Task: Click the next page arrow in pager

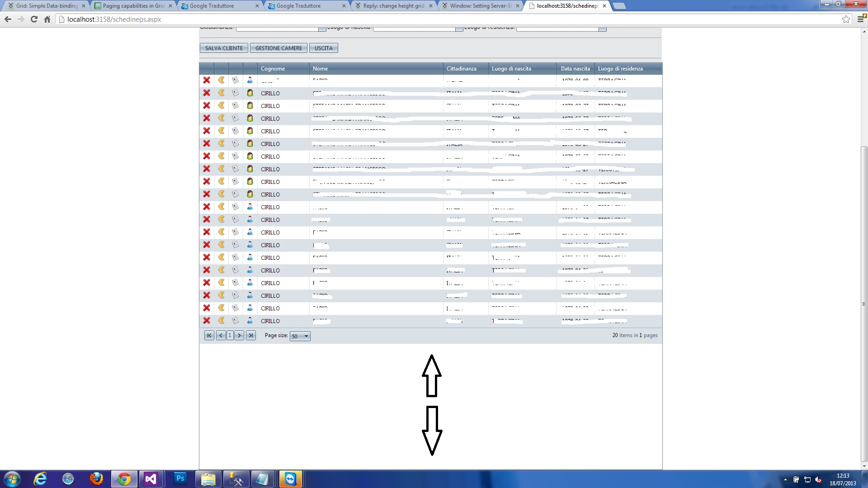Action: (240, 335)
